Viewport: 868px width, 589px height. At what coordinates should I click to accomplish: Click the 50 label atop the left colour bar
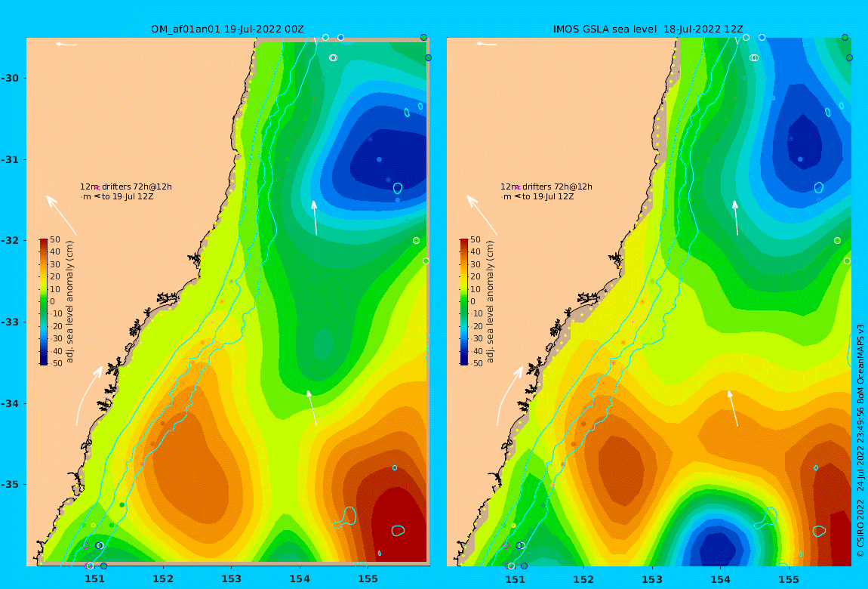click(55, 239)
